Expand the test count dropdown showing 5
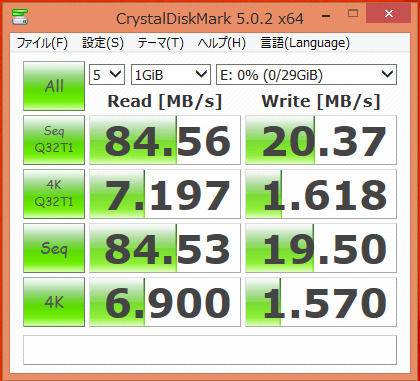Image resolution: width=420 pixels, height=381 pixels. click(107, 74)
